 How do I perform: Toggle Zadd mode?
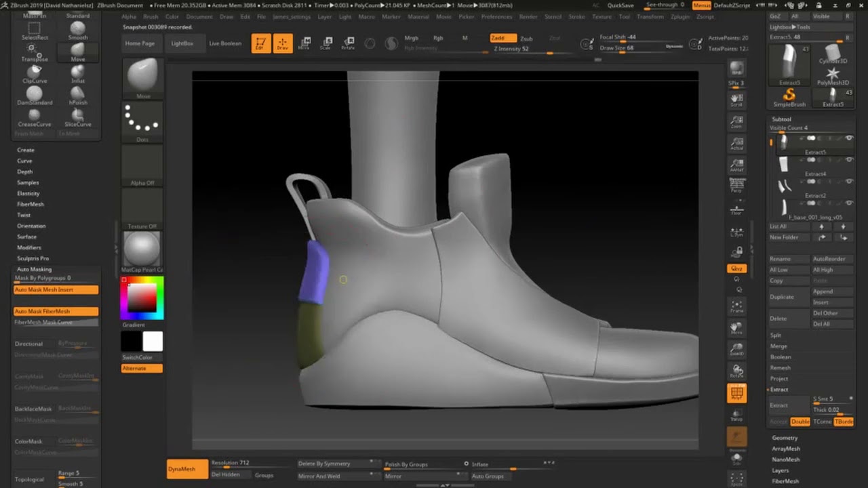pyautogui.click(x=502, y=38)
